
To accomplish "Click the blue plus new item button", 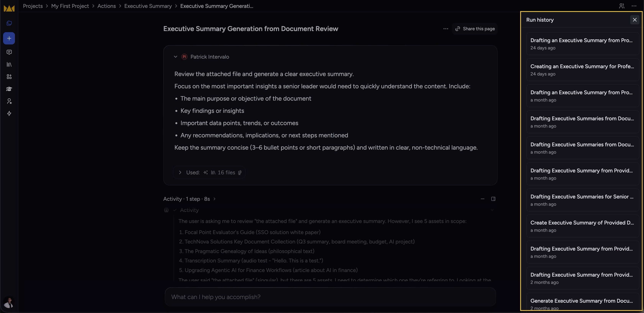I will point(9,38).
